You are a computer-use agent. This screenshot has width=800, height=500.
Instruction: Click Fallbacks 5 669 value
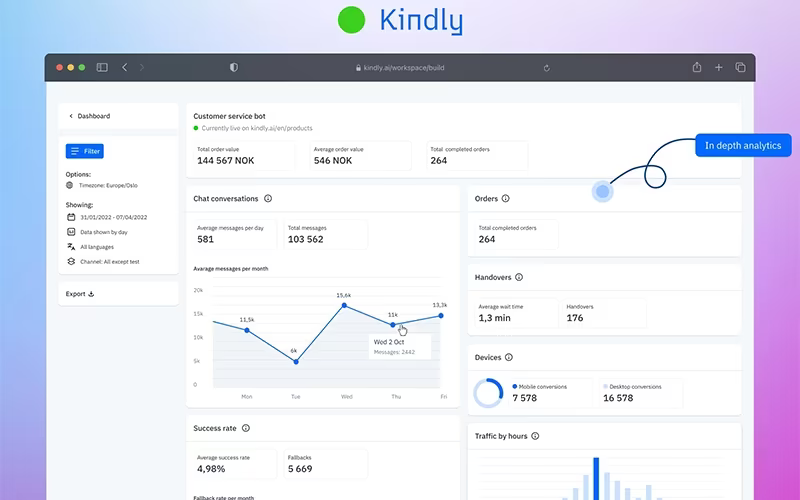(x=300, y=469)
